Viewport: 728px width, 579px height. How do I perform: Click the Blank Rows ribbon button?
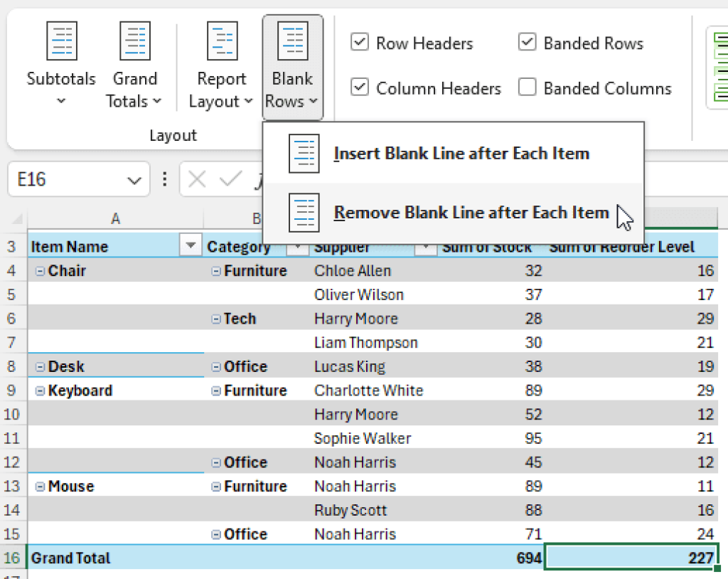(292, 68)
